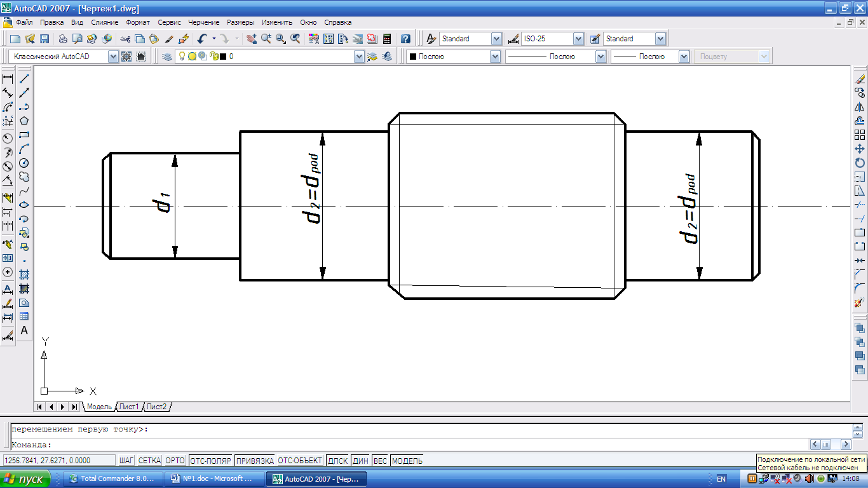Toggle ШАГ snap mode
Viewport: 868px width, 488px height.
coord(126,461)
